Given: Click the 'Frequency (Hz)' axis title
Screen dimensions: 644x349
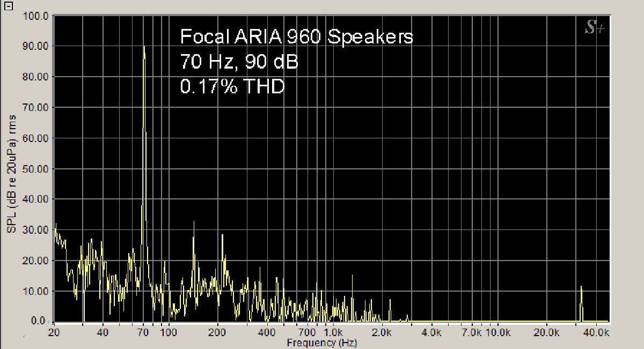Looking at the screenshot, I should coord(321,343).
